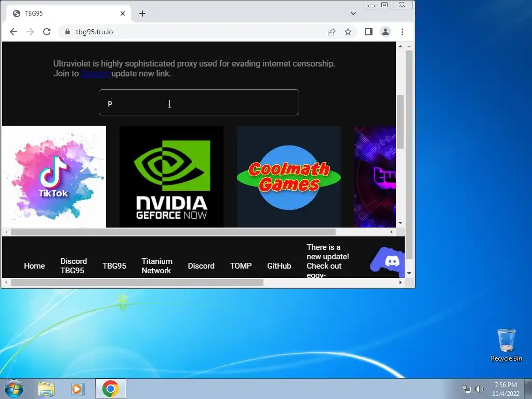The height and width of the screenshot is (399, 532).
Task: Bookmark this page with the star
Action: [x=348, y=32]
